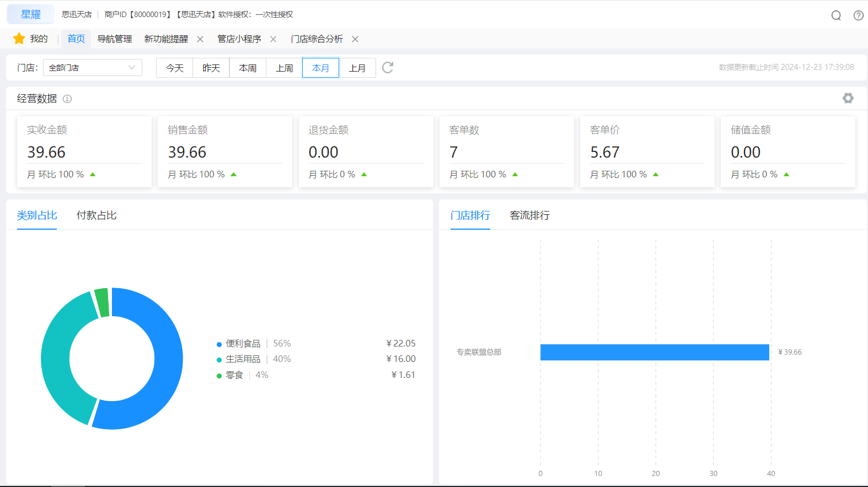Toggle the 便利食品 legend entry
Image resolution: width=868 pixels, height=487 pixels.
click(243, 344)
